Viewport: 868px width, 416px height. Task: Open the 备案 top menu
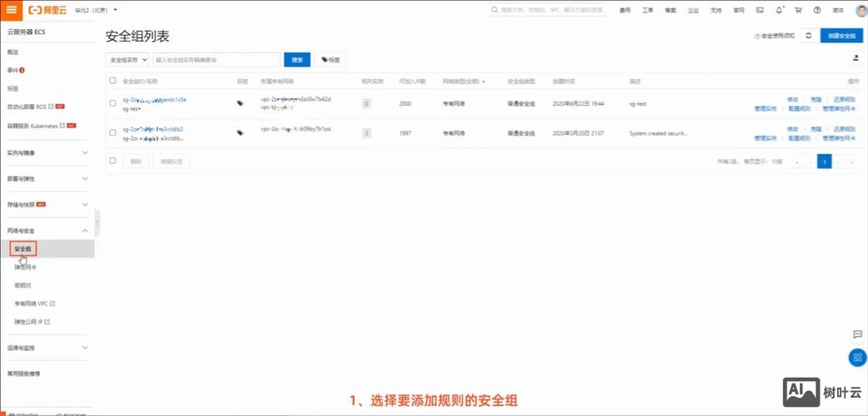(x=671, y=10)
